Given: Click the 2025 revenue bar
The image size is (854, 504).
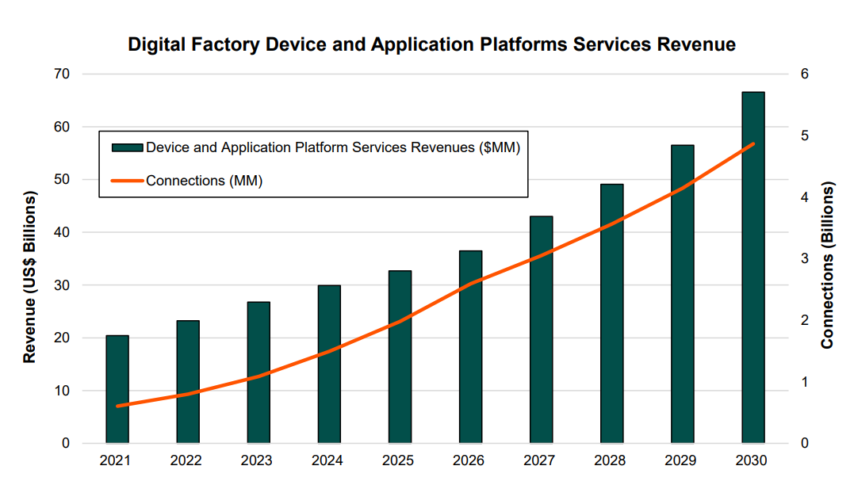Looking at the screenshot, I should click(400, 357).
